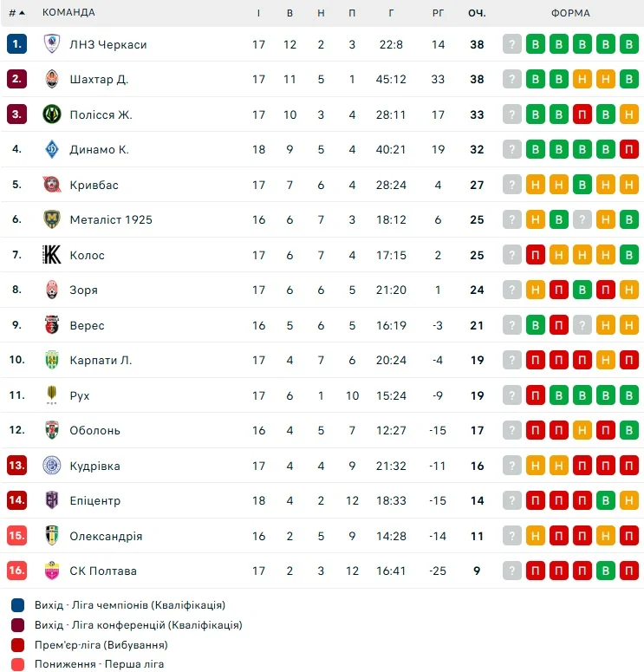Click Зоря's grey question-mark form badge
The width and height of the screenshot is (644, 672).
pyautogui.click(x=512, y=290)
